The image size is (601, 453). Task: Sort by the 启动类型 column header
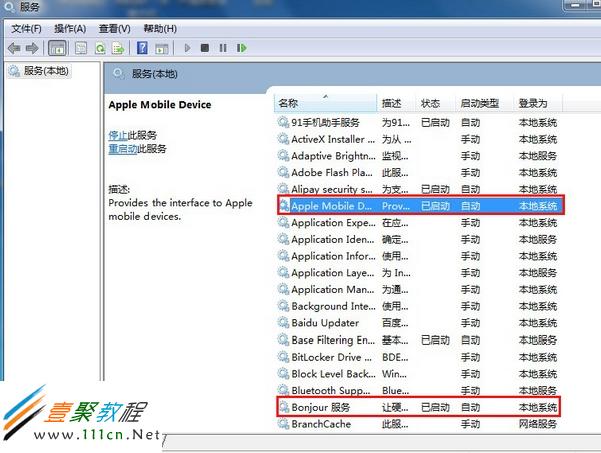point(479,103)
